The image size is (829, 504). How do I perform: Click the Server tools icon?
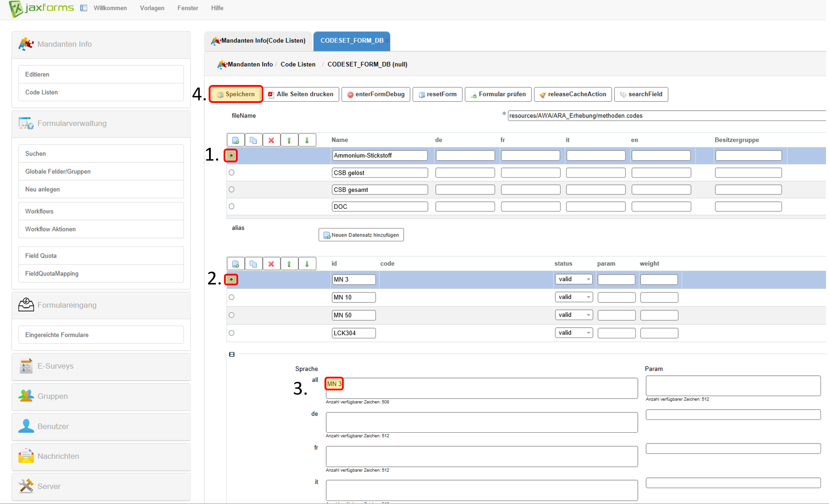pos(26,486)
